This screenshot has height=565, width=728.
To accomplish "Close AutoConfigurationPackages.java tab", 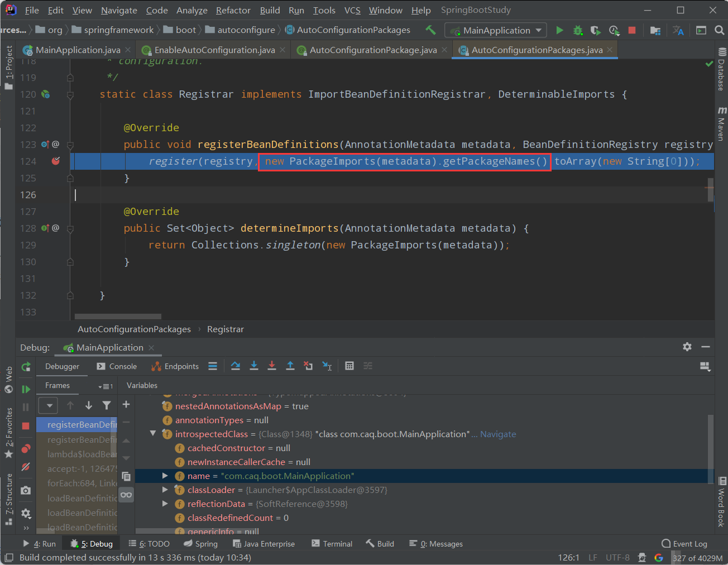I will coord(610,50).
